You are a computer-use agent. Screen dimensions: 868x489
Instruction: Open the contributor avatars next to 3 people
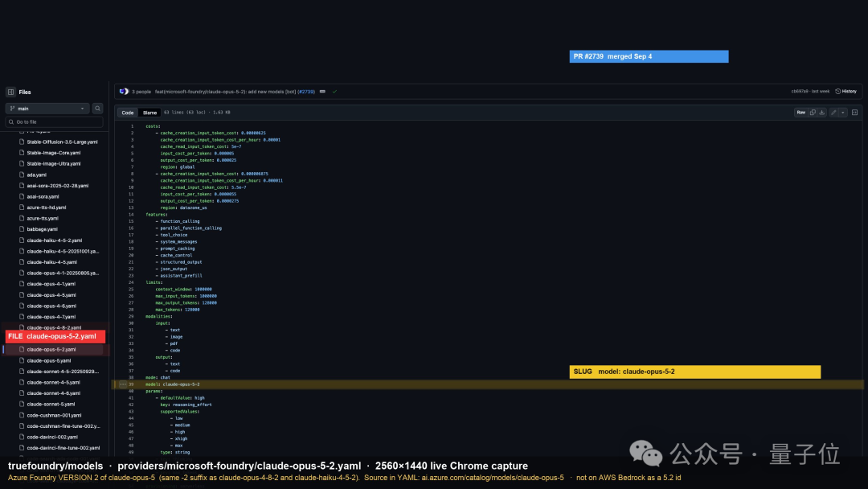pos(124,92)
